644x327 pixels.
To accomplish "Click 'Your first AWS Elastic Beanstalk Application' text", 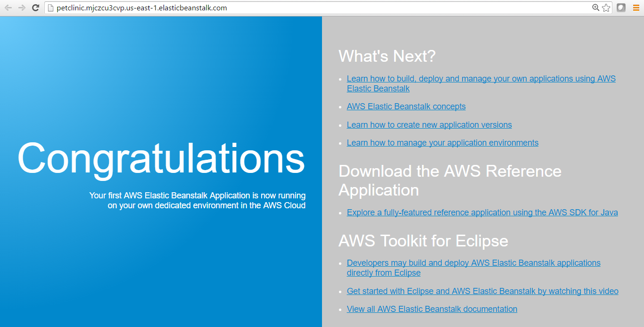I will point(197,200).
